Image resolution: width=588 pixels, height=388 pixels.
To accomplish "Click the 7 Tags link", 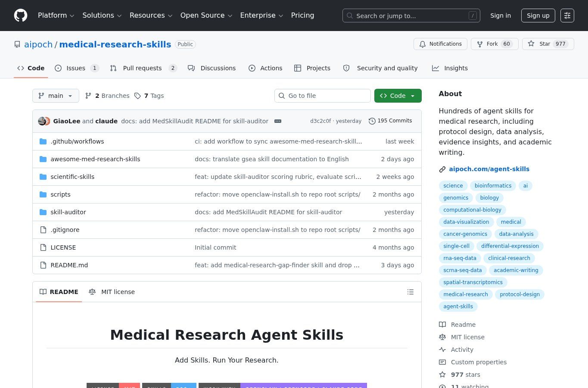I will tap(149, 96).
